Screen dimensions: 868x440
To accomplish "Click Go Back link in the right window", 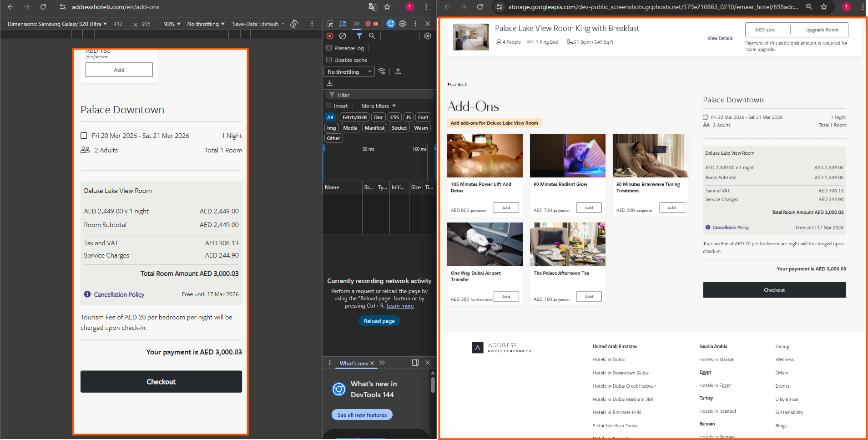I will point(457,84).
